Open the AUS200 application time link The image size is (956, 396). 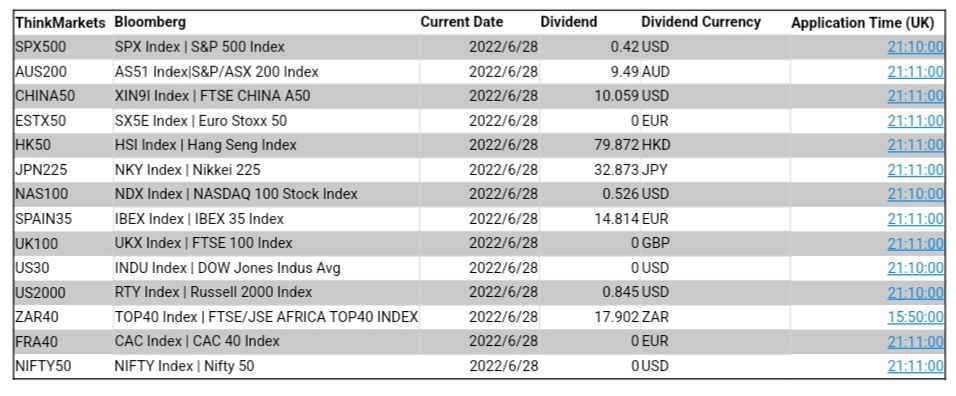(915, 71)
